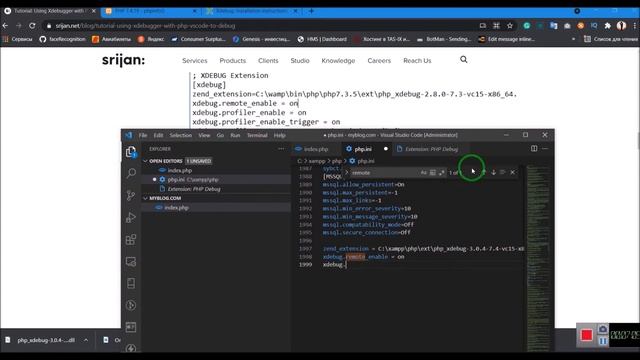Close the find widget in VS Code
This screenshot has height=360, width=640.
point(513,173)
